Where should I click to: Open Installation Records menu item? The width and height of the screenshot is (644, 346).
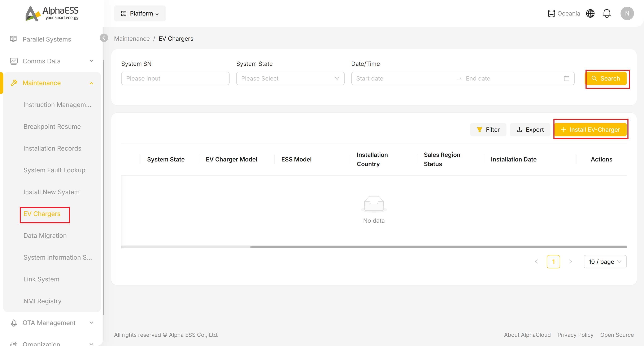(52, 148)
